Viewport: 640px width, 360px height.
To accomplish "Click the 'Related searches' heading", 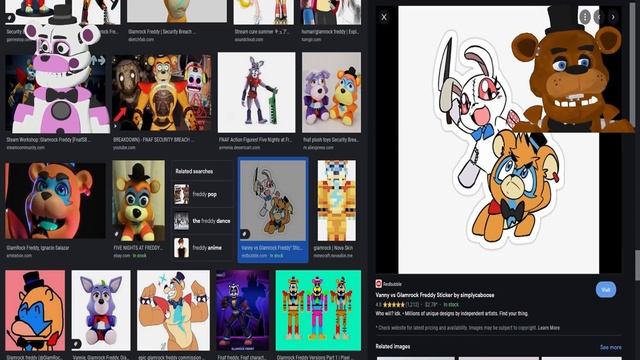I will pyautogui.click(x=194, y=171).
